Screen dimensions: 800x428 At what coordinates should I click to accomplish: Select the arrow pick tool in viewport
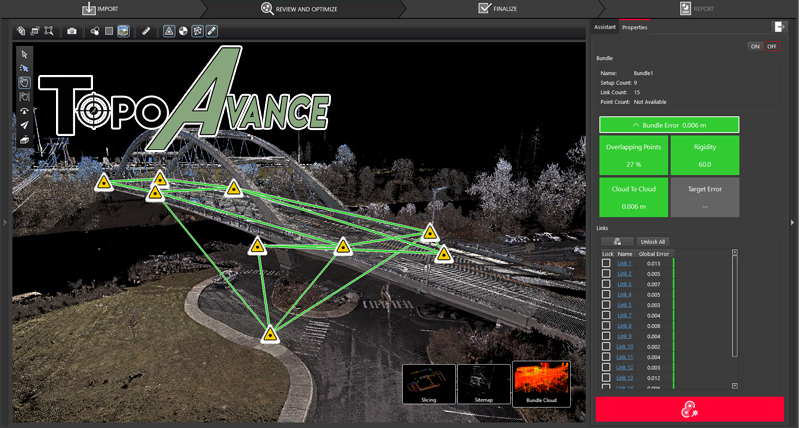click(x=24, y=54)
